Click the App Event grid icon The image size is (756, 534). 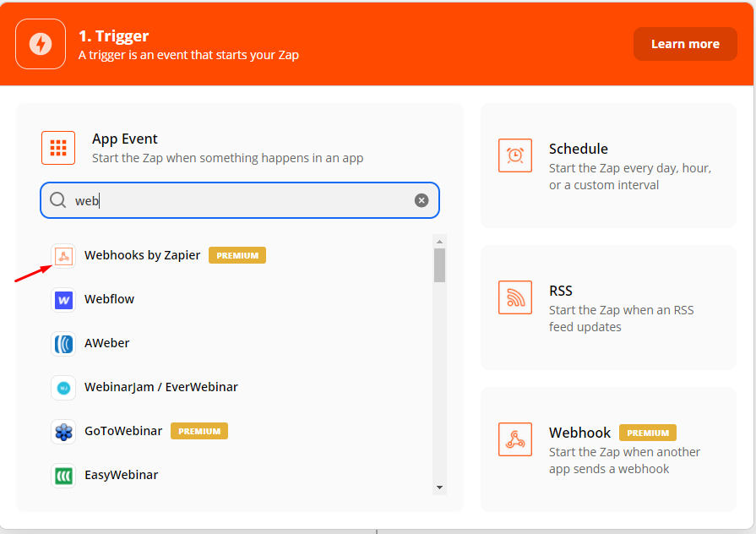tap(58, 148)
